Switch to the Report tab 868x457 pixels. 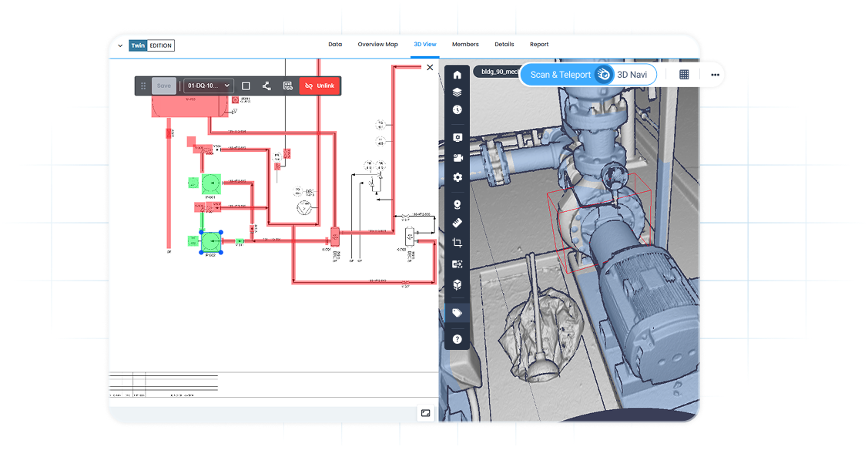[x=539, y=45]
